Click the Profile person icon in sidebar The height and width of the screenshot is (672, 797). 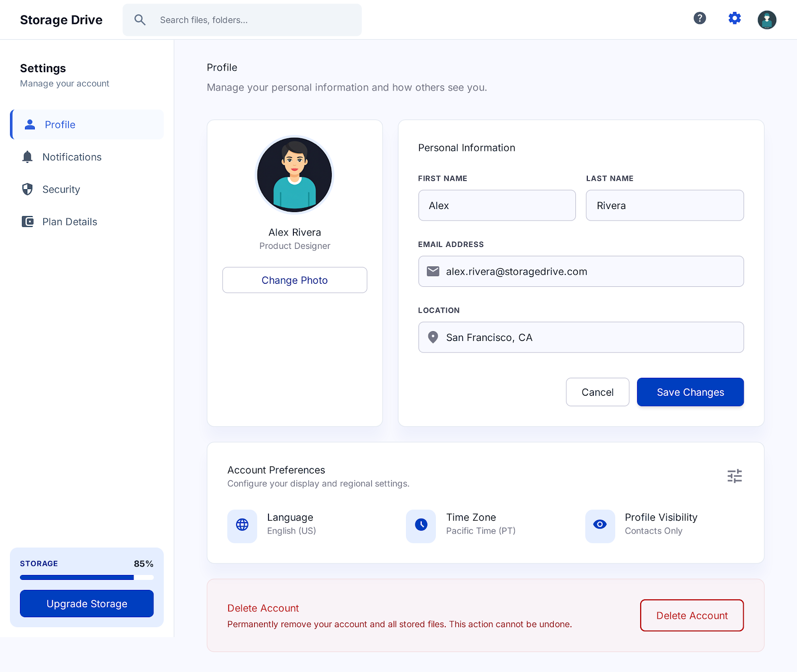[x=30, y=124]
